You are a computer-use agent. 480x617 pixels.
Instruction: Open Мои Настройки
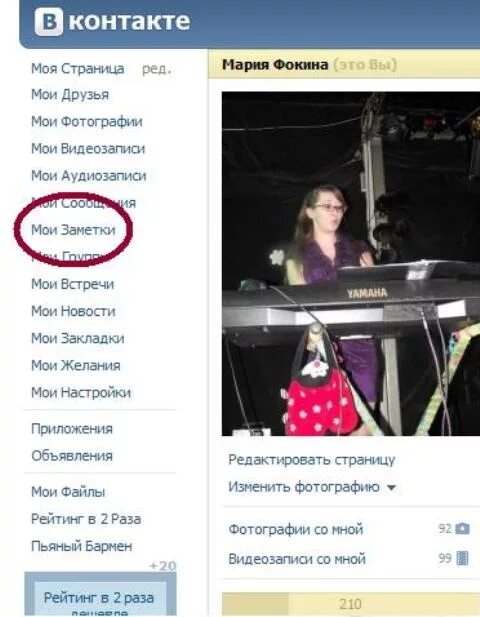pos(81,392)
